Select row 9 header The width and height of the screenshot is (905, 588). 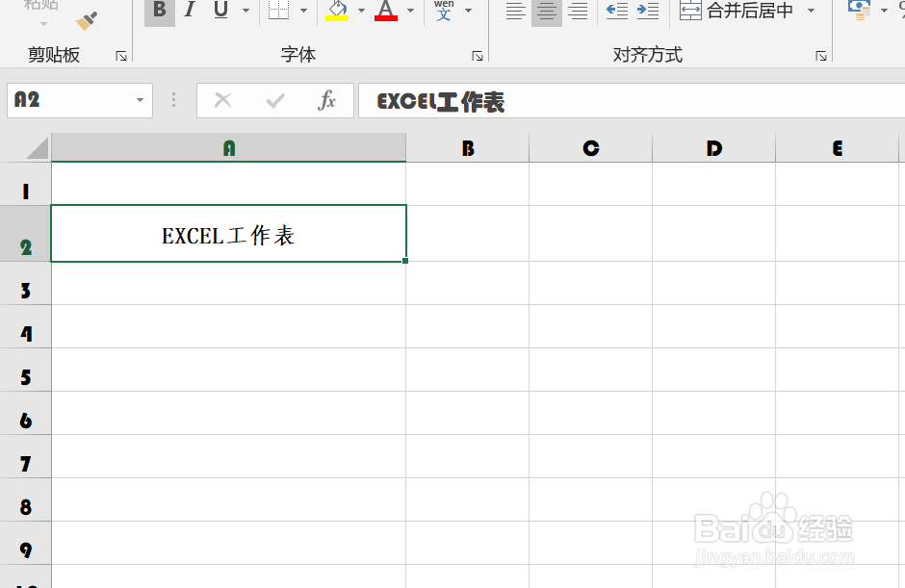25,543
